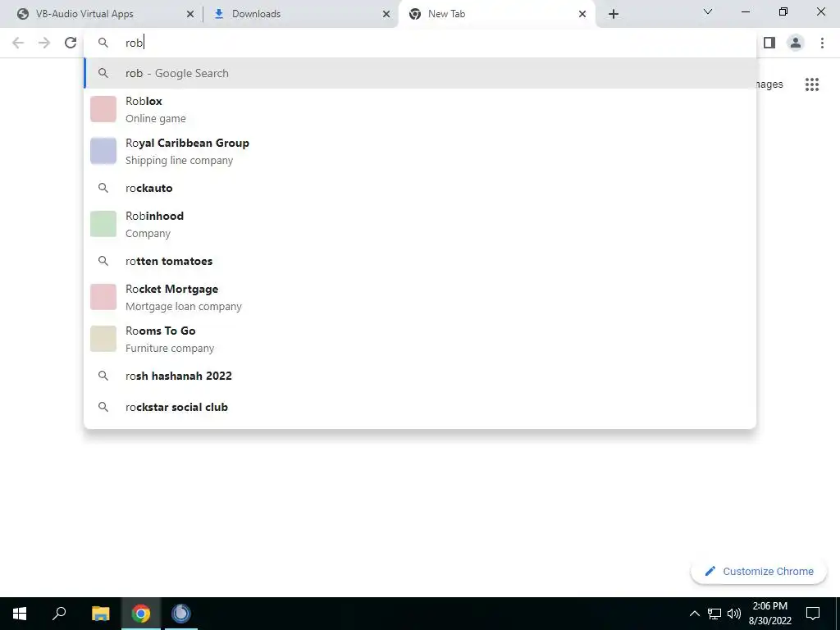Screen dimensions: 840x630
Task: Click the reload page icon
Action: point(71,43)
